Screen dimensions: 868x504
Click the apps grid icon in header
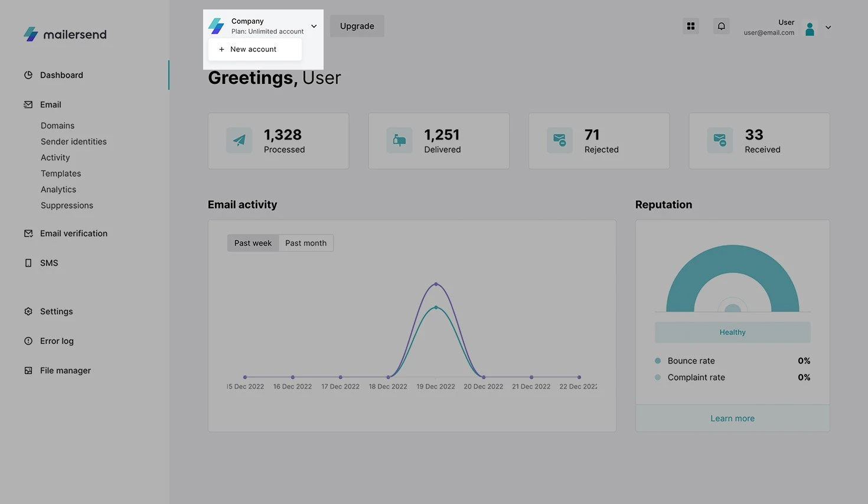click(690, 26)
